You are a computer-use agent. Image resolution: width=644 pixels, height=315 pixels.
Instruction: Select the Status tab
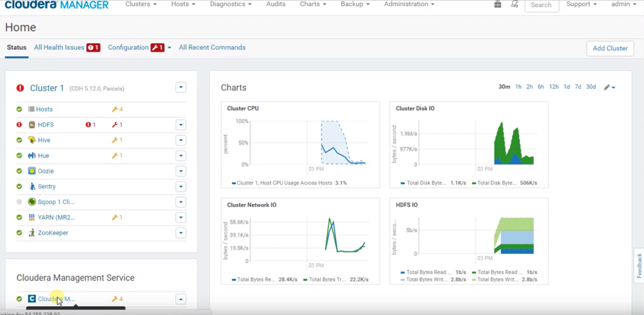point(16,47)
